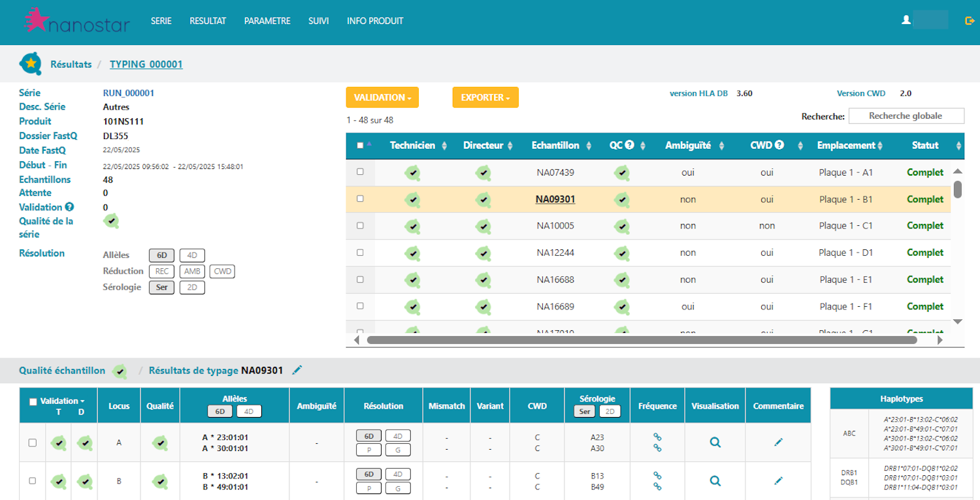Click the CWD column help icon

point(779,146)
